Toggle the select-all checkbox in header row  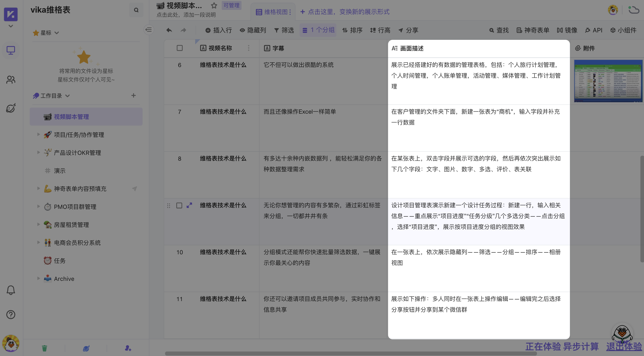tap(179, 48)
